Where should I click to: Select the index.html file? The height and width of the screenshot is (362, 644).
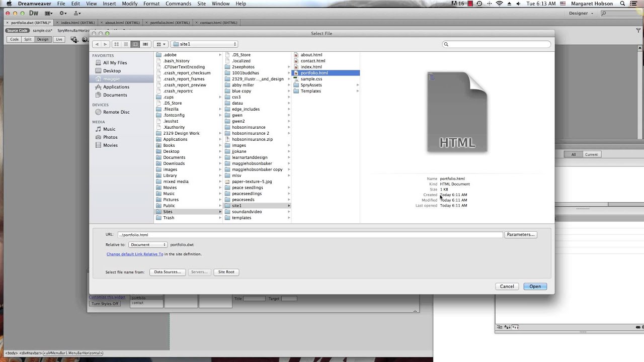point(311,67)
